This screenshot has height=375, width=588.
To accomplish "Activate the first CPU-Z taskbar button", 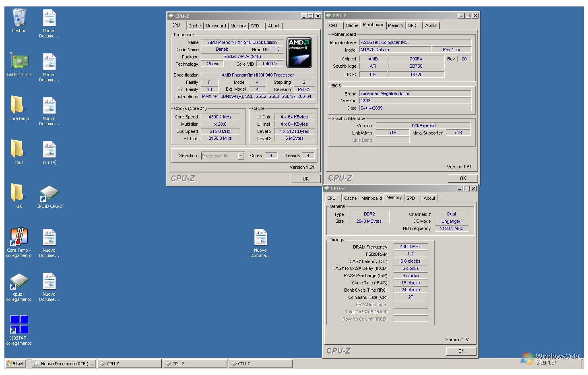I will (x=129, y=364).
